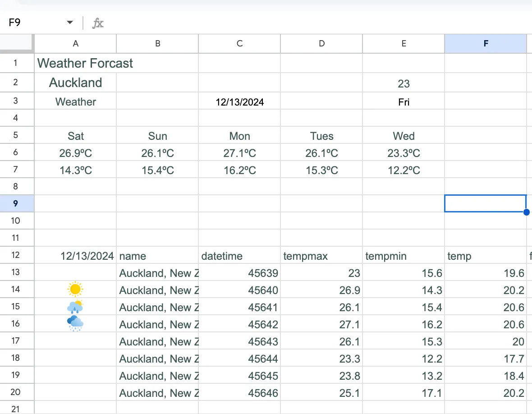Screen dimensions: 532x414
Task: Click the 23.3ºC high temperature cell
Action: coord(404,152)
